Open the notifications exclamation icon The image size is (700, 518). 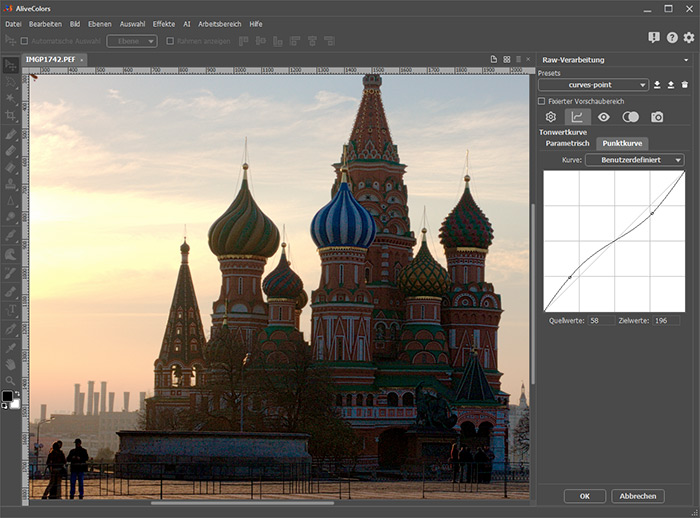tap(654, 38)
